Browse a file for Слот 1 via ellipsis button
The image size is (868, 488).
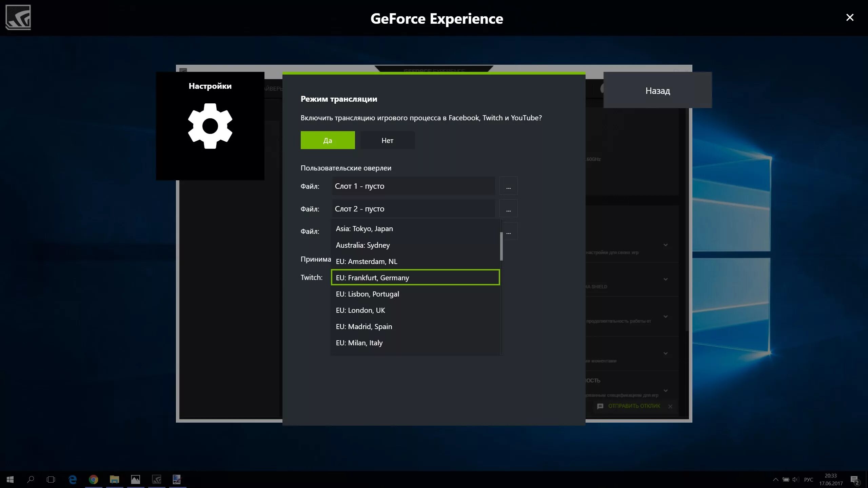coord(508,186)
